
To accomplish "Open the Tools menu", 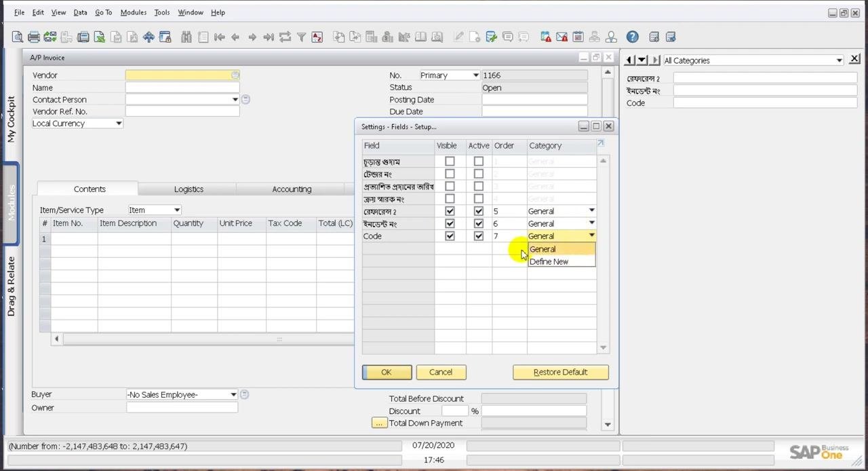I will [x=162, y=12].
